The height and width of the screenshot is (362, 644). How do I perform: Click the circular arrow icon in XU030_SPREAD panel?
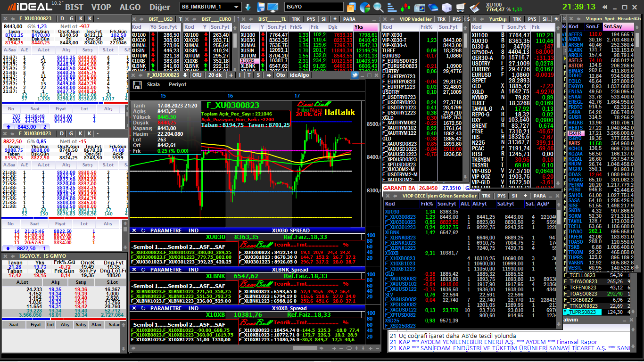143,230
